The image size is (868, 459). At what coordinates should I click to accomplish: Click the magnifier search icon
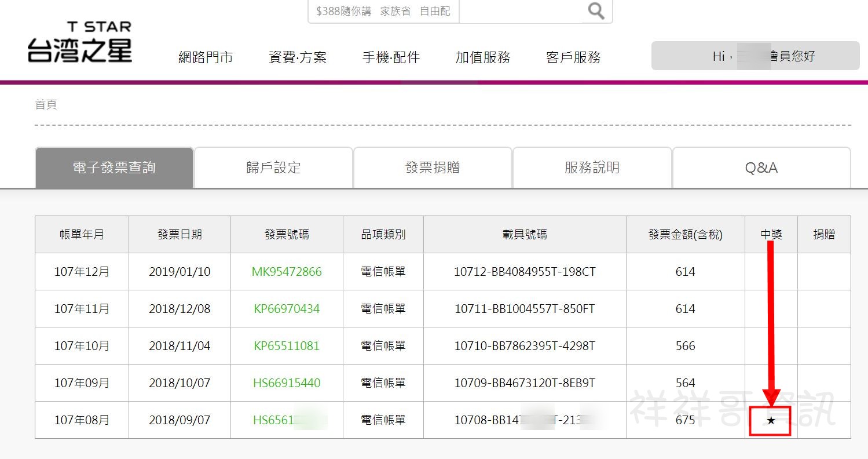click(596, 10)
